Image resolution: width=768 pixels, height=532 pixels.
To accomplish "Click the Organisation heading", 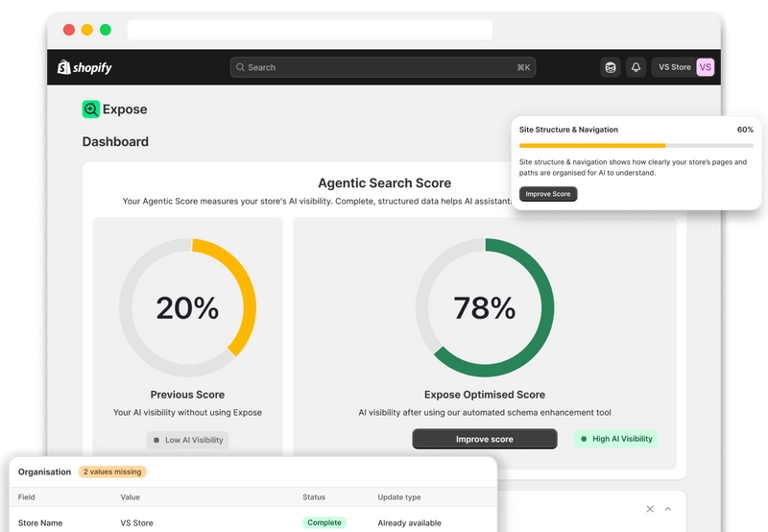I will tap(44, 472).
